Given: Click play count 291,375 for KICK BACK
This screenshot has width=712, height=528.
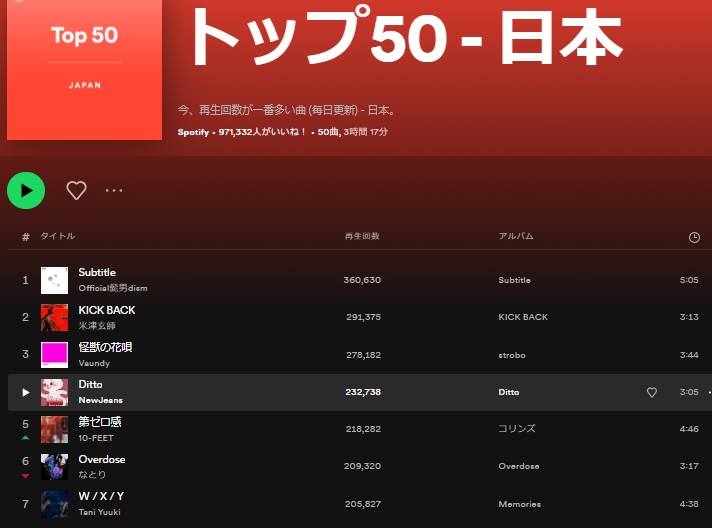Looking at the screenshot, I should pyautogui.click(x=363, y=317).
